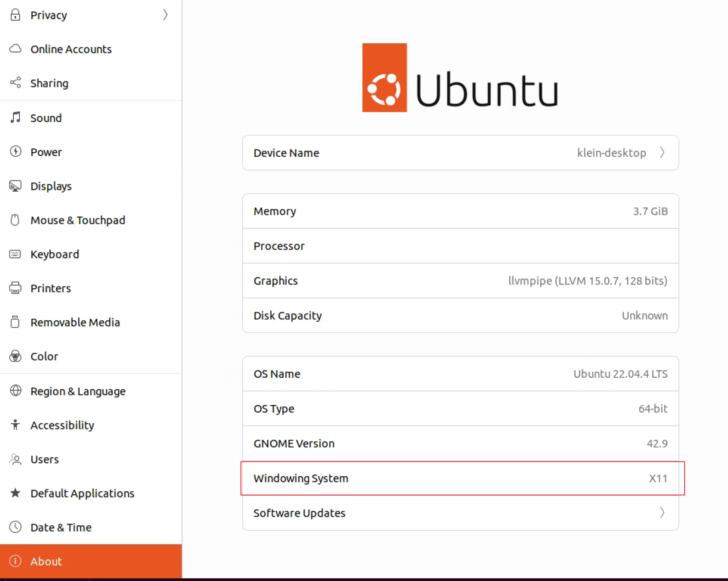Click the Online Accounts cloud icon
Screen dimensions: 728x581
click(15, 49)
